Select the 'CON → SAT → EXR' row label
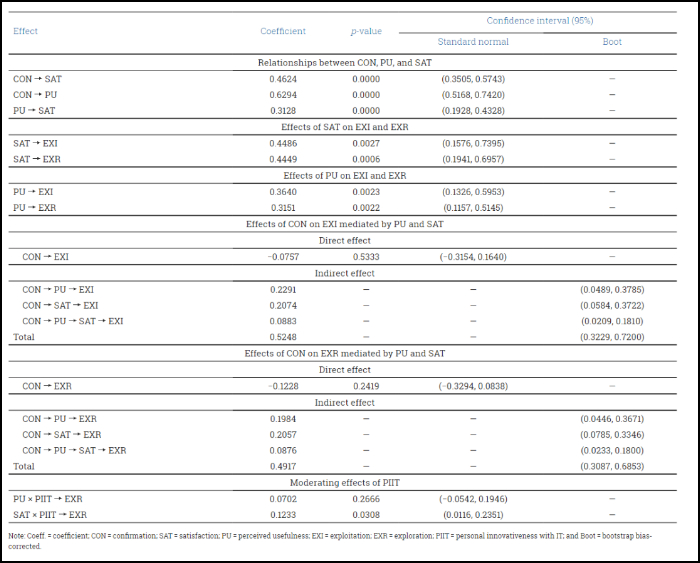 62,435
